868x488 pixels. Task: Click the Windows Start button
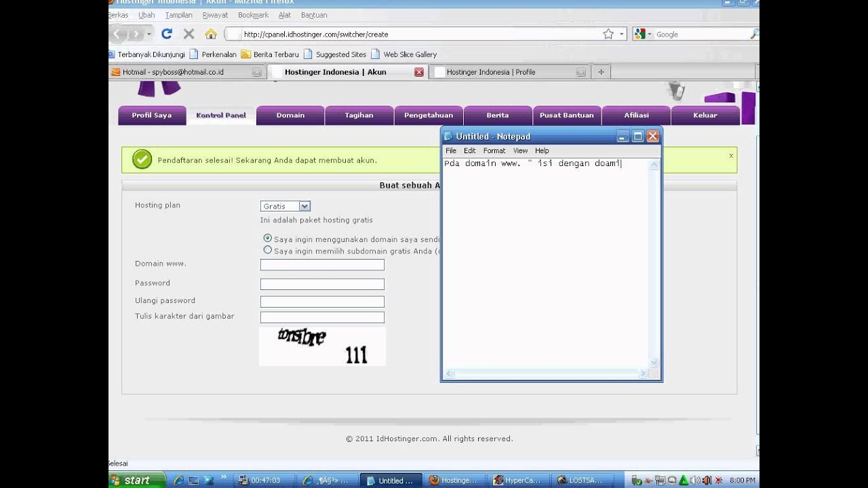coord(138,480)
